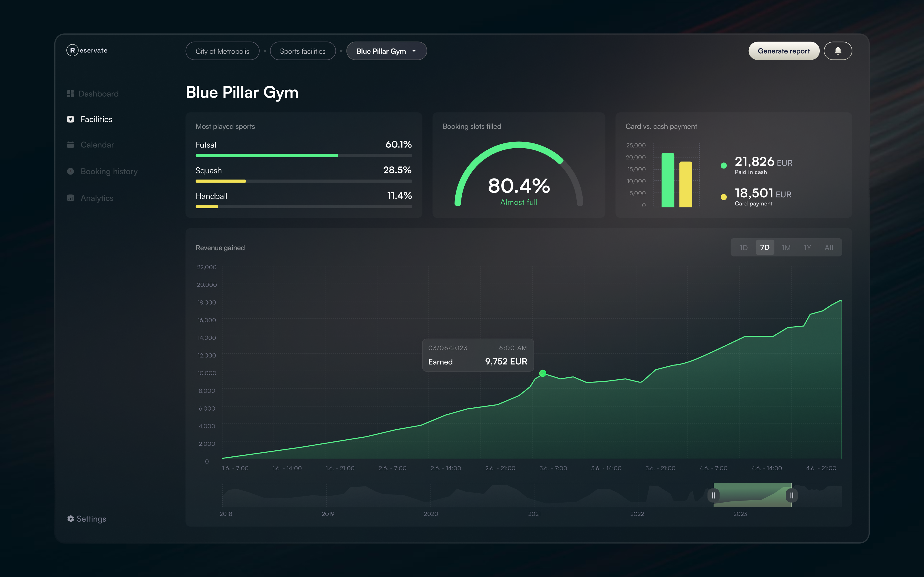
Task: Select City of Metropolis in the breadcrumb
Action: click(222, 51)
